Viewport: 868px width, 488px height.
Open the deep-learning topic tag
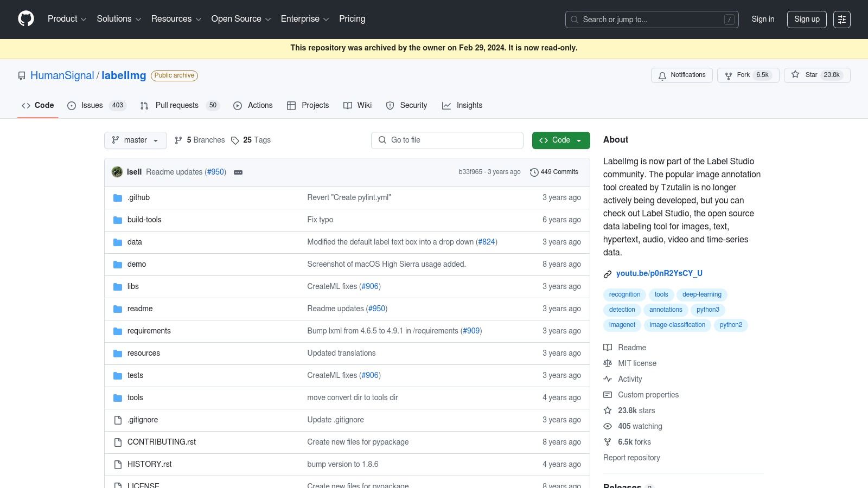[x=702, y=295]
